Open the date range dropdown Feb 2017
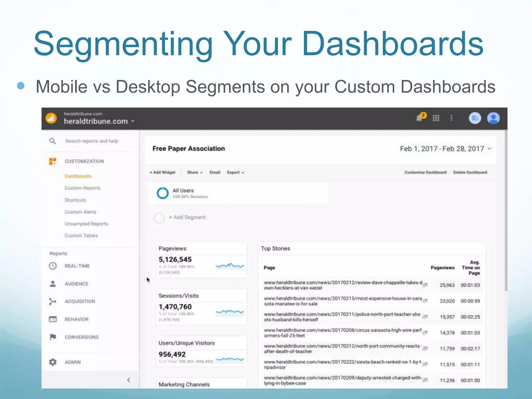 [x=445, y=149]
